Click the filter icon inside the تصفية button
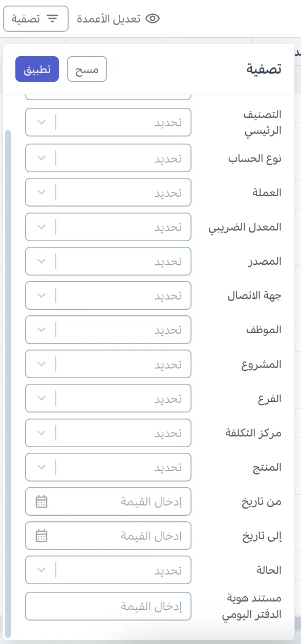The image size is (301, 644). click(x=51, y=18)
